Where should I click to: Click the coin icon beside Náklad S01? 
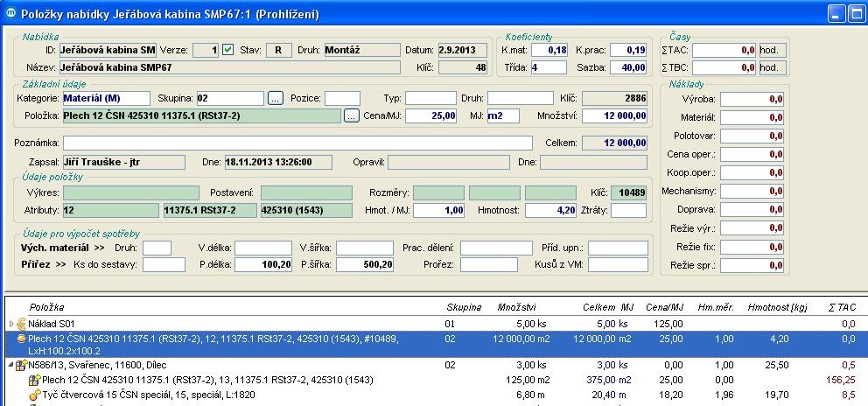(x=20, y=324)
